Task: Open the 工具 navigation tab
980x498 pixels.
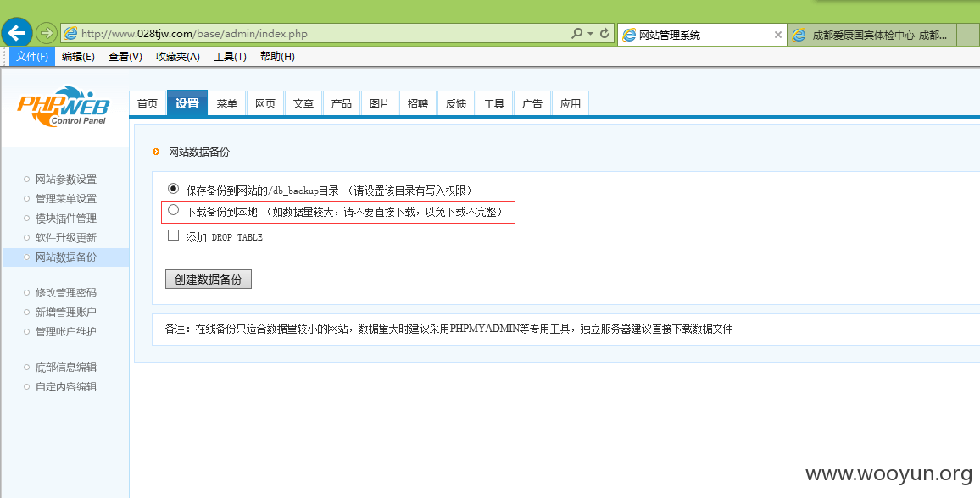Action: pyautogui.click(x=493, y=103)
